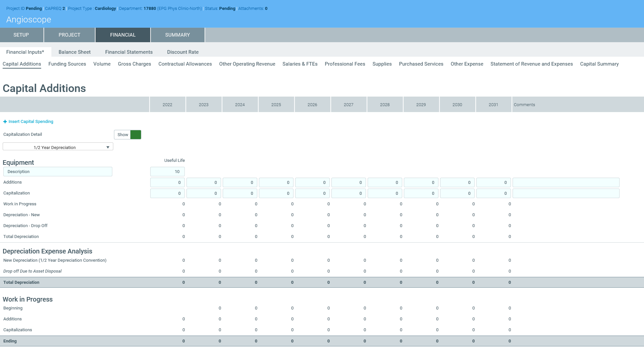Switch to the SUMMARY tab
This screenshot has height=354, width=644.
177,35
